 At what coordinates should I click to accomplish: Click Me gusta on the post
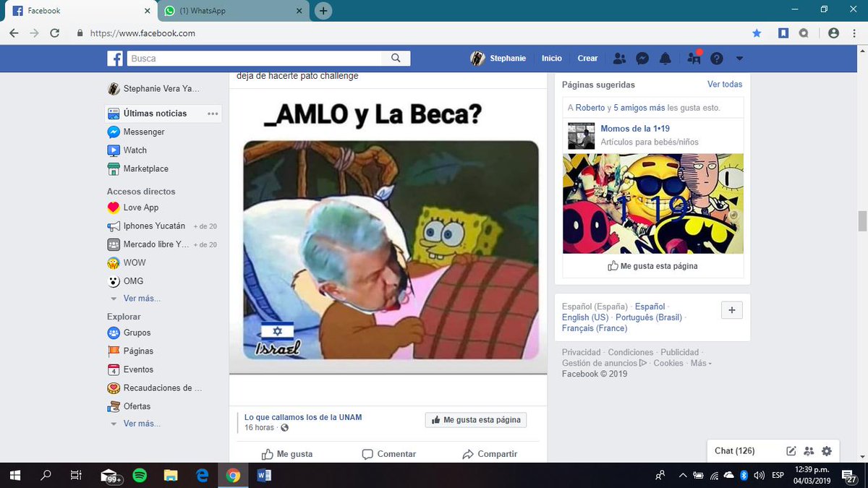[287, 454]
